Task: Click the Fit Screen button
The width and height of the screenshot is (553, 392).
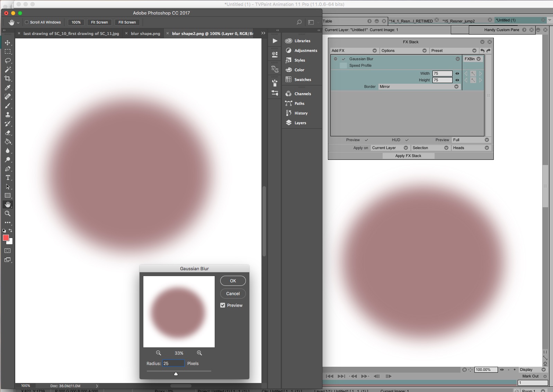Action: tap(99, 22)
